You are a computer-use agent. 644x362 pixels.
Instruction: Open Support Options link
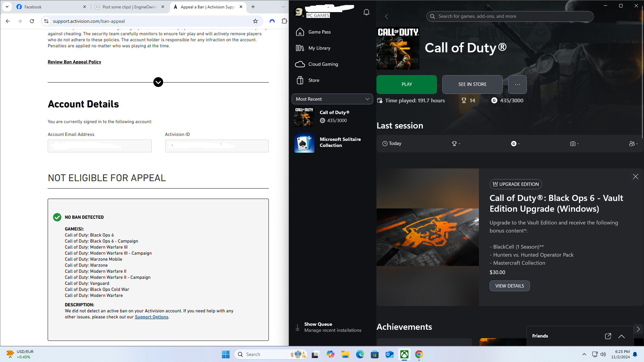click(151, 317)
